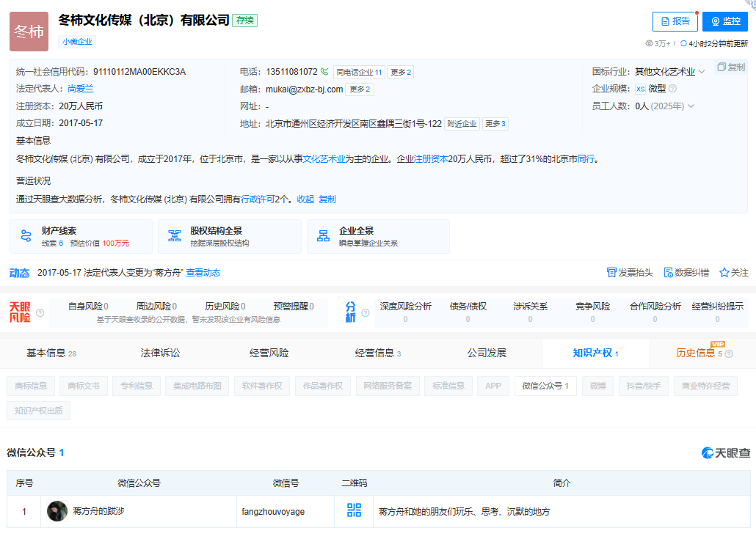Click 复制 link after 收起
The image size is (756, 539).
(x=327, y=199)
